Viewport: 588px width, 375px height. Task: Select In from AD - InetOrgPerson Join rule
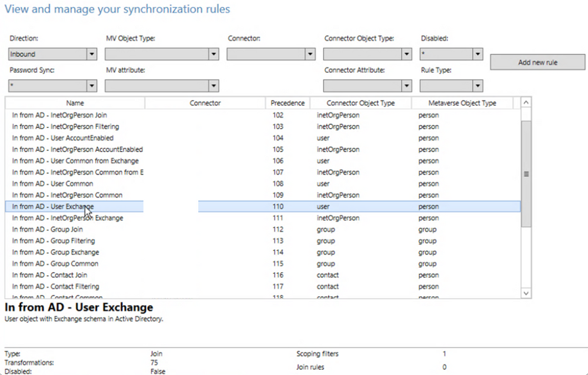point(59,115)
